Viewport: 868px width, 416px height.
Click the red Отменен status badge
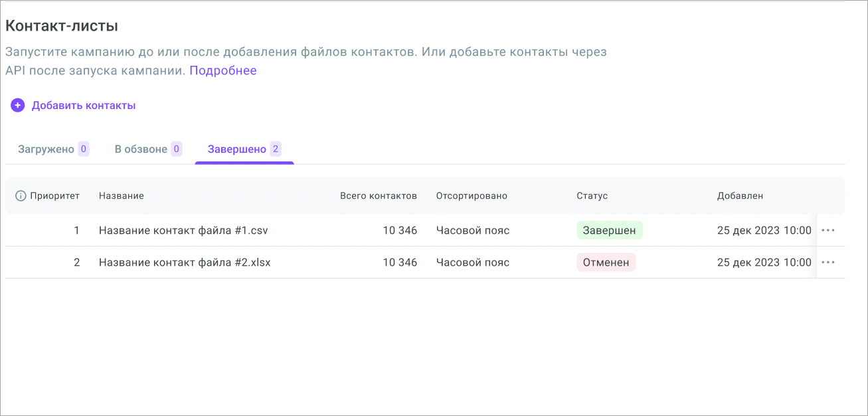coord(606,262)
